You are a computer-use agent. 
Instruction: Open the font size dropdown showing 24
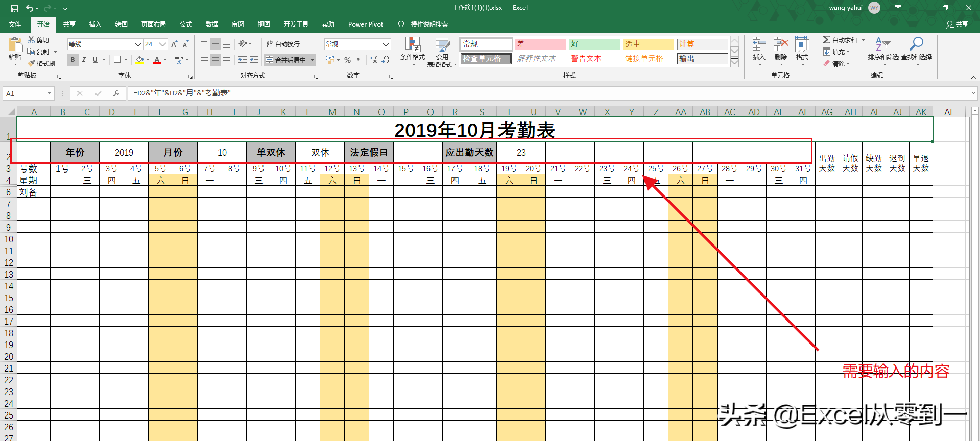tap(162, 44)
